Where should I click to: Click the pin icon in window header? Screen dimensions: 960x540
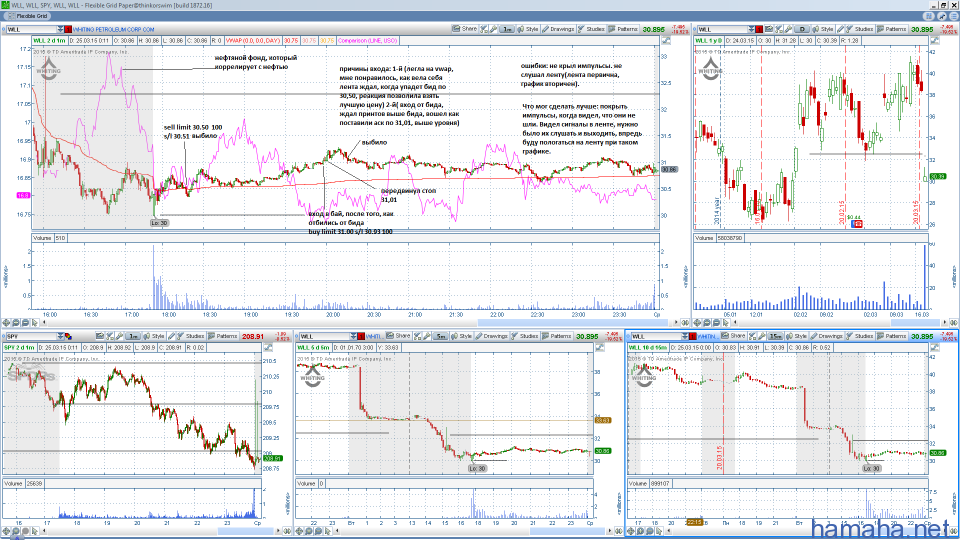click(x=942, y=16)
